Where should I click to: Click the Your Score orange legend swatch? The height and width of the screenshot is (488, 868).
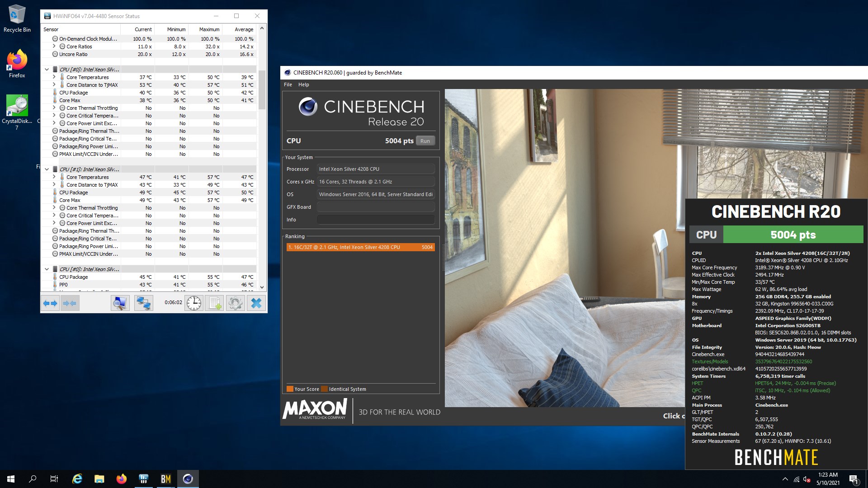(290, 389)
